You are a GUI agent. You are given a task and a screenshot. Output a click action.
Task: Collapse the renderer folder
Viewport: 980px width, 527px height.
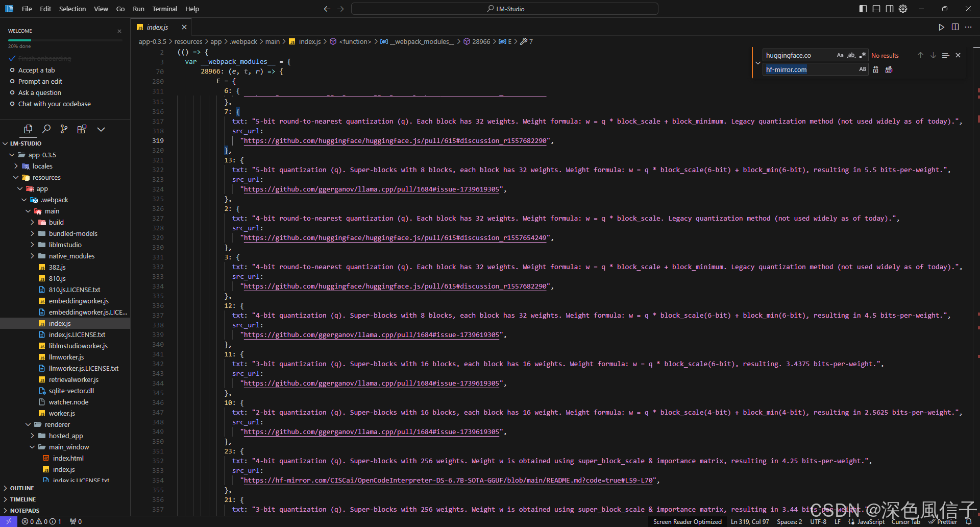57,424
